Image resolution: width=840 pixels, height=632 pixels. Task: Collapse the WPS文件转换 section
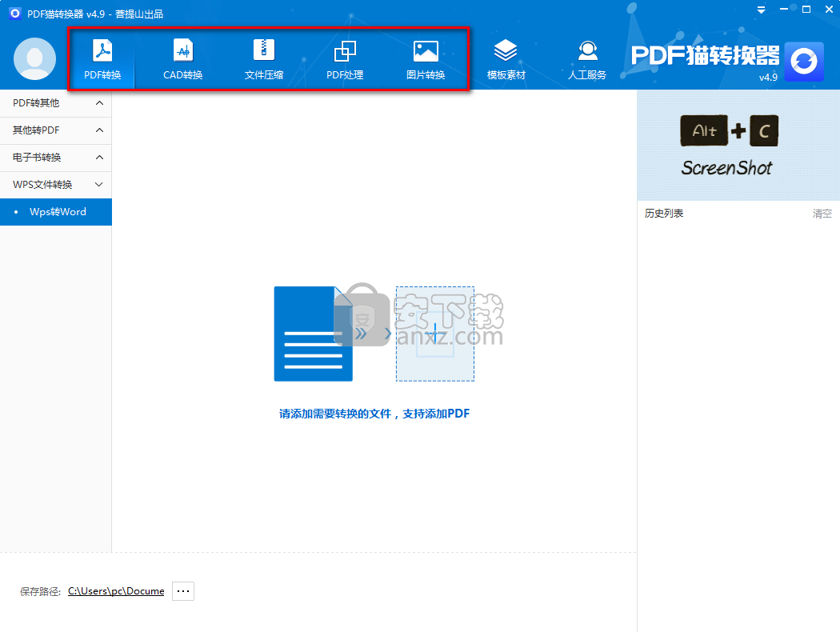point(56,185)
